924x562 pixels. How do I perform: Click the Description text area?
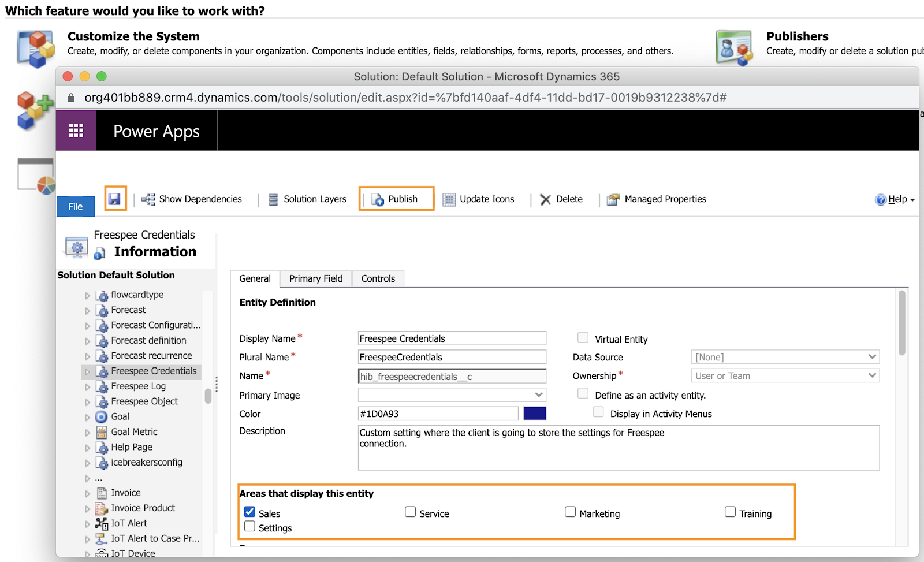(x=619, y=448)
